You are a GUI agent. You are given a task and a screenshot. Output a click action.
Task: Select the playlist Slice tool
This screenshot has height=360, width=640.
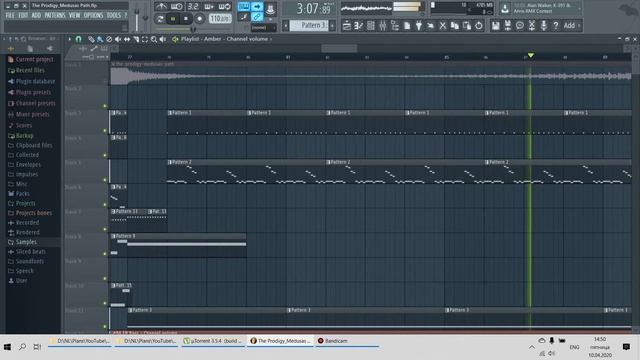tap(136, 39)
